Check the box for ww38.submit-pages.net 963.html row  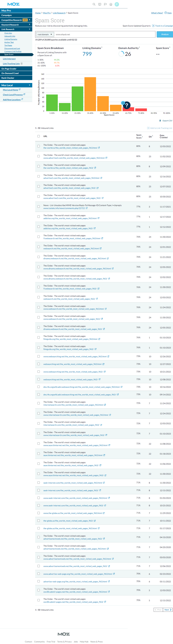[x=39, y=590]
